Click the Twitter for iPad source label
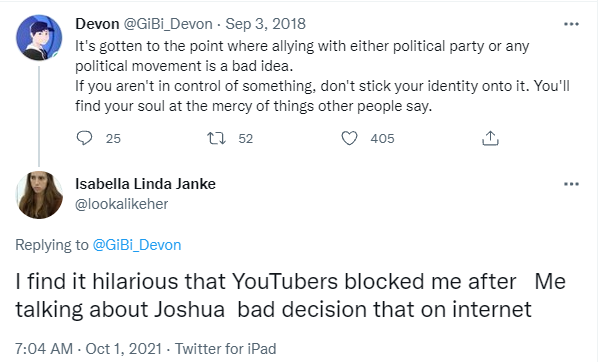599x362 pixels. point(225,349)
